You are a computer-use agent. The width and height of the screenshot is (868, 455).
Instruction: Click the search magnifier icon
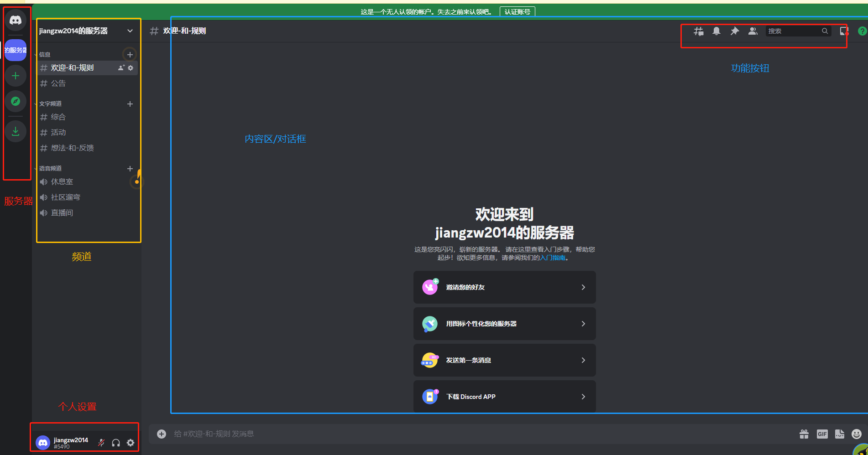tap(825, 31)
